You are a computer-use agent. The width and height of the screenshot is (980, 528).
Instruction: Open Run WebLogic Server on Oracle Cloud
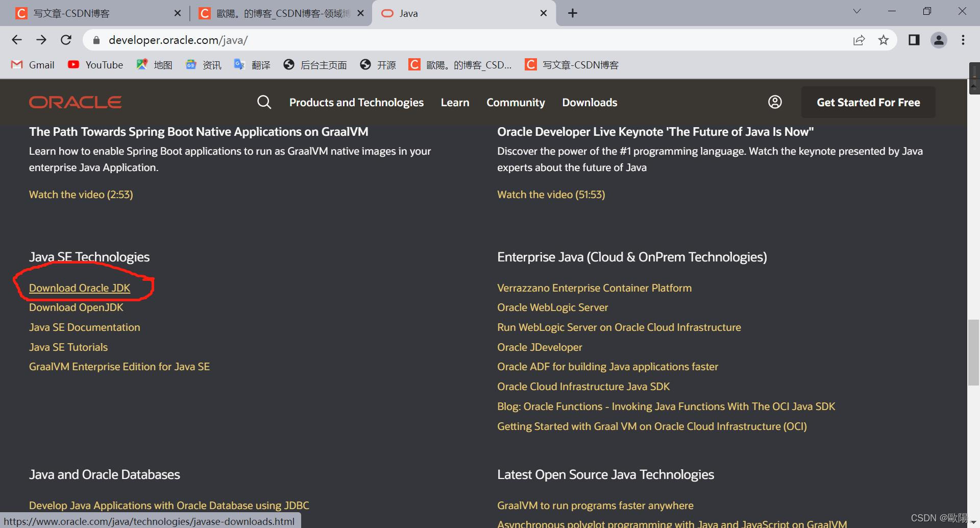click(x=619, y=327)
